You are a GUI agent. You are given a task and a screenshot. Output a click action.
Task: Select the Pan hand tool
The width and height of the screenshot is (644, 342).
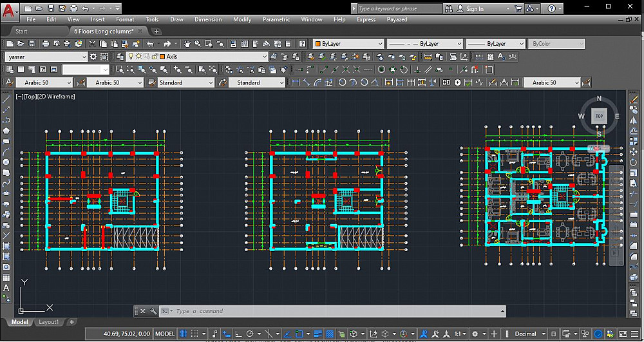click(187, 44)
